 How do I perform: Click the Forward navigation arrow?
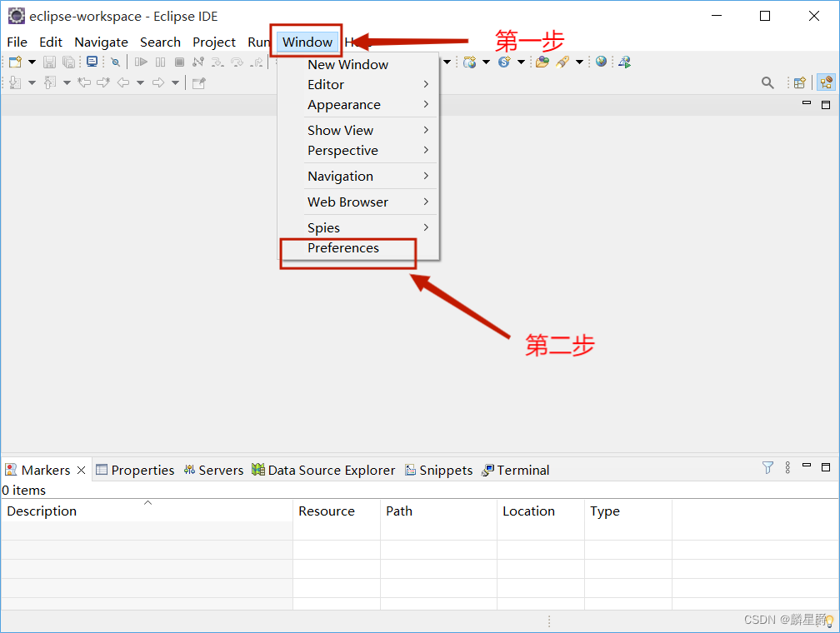click(x=158, y=82)
